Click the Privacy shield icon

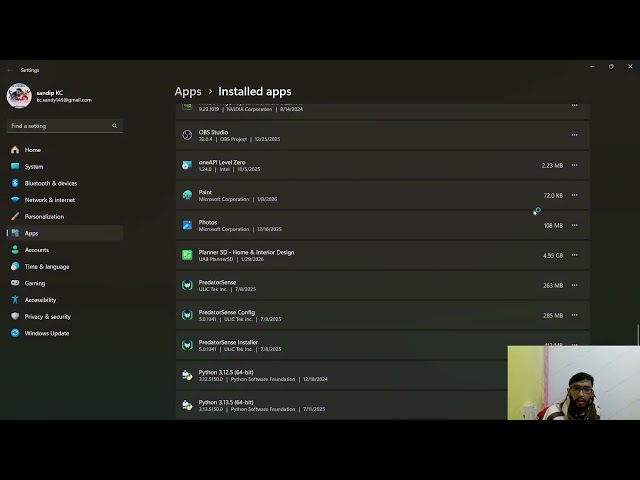(15, 316)
